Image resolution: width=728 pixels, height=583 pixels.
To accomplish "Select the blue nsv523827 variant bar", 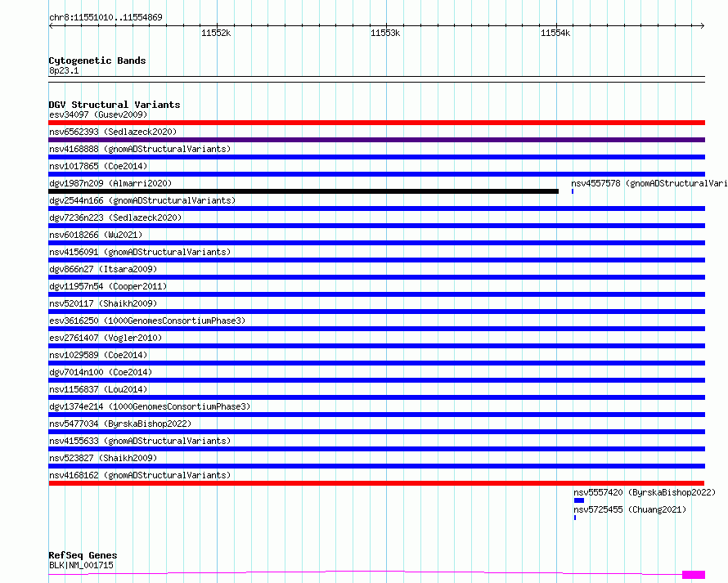I will [x=376, y=466].
